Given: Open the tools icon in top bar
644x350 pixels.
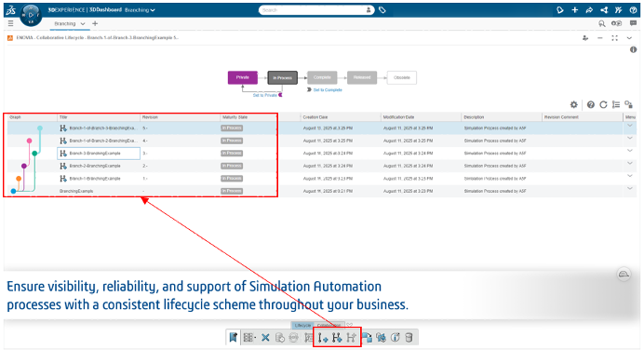Looking at the screenshot, I should [618, 10].
